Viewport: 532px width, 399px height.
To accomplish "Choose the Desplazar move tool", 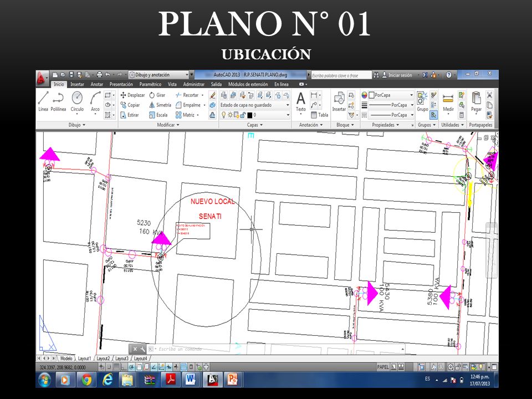I will pos(132,95).
